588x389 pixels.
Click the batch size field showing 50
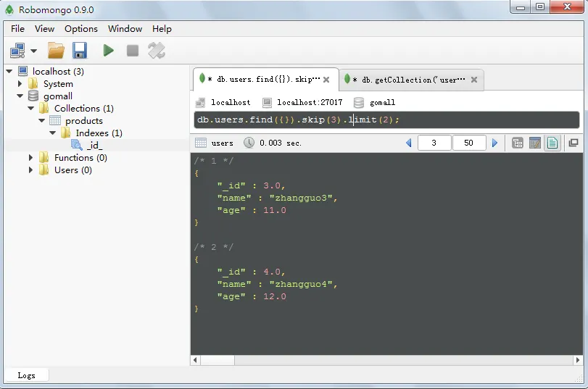tap(469, 143)
